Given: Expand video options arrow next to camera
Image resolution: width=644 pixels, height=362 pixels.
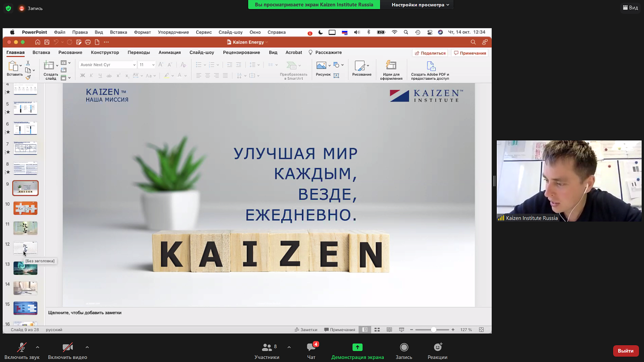Looking at the screenshot, I should [x=87, y=347].
